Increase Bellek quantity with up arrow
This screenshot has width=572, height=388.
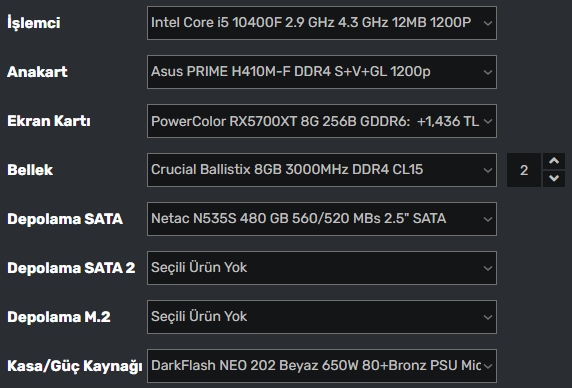(x=554, y=161)
